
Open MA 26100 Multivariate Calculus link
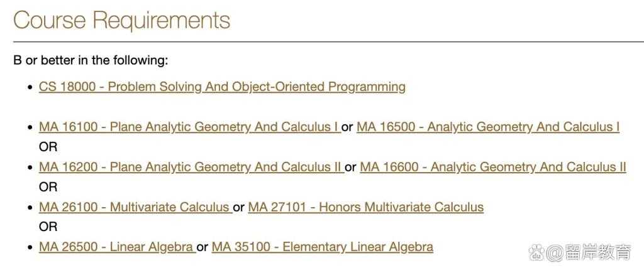136,207
